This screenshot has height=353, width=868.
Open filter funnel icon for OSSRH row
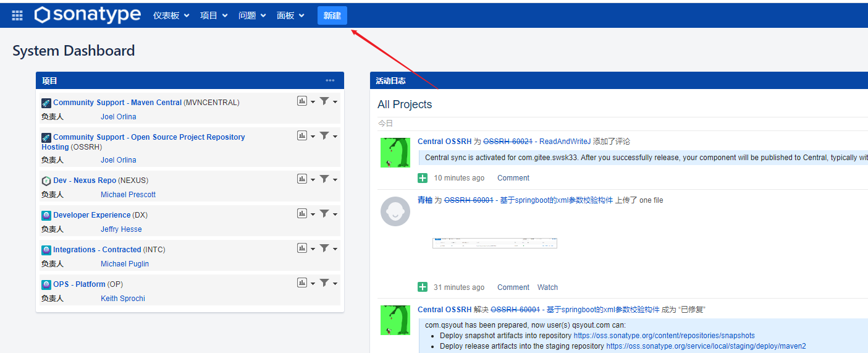pos(324,135)
